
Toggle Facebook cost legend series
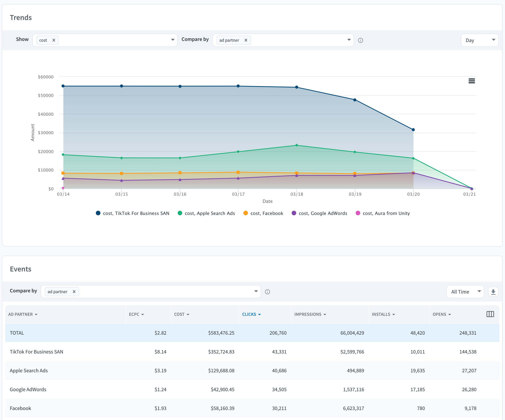[x=263, y=213]
